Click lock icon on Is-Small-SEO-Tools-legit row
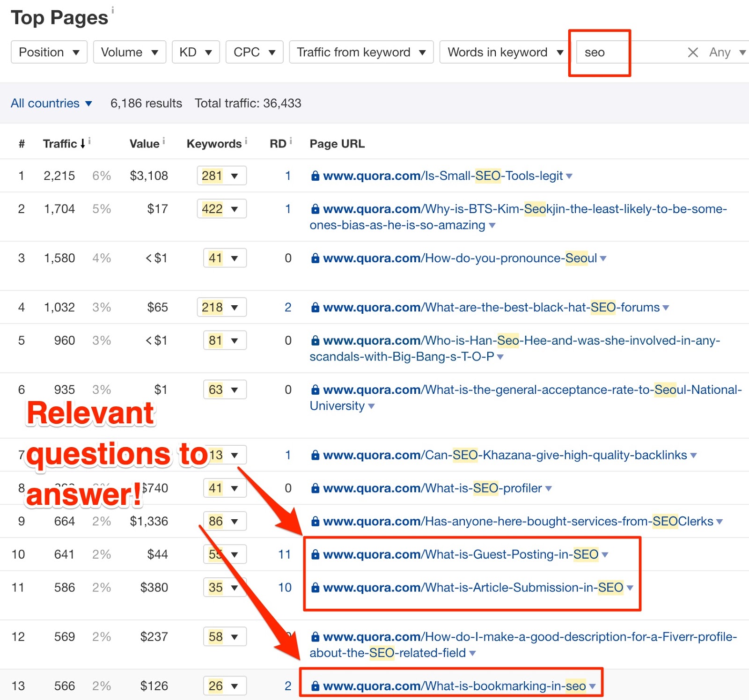749x700 pixels. click(x=316, y=176)
